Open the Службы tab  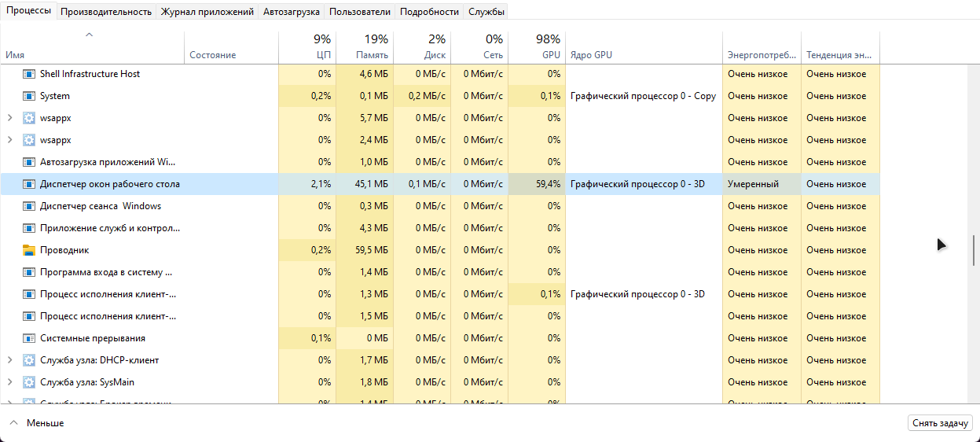point(486,12)
